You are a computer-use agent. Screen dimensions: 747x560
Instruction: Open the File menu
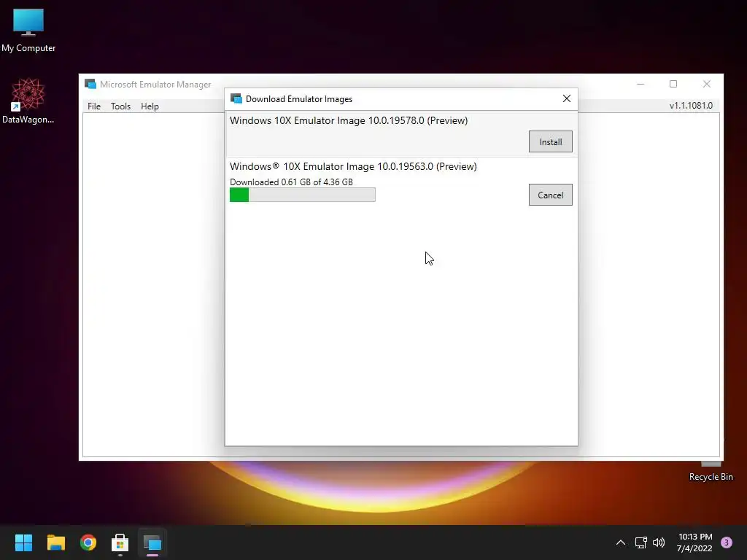[x=94, y=106]
